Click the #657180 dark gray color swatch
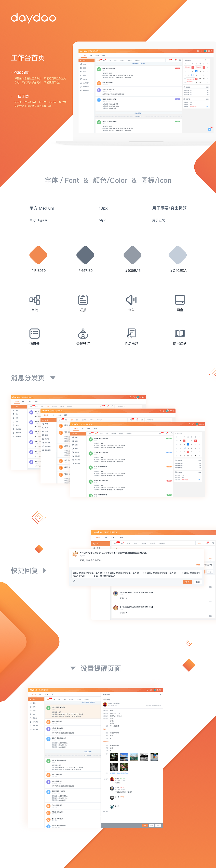Image resolution: width=216 pixels, height=868 pixels. [x=85, y=255]
